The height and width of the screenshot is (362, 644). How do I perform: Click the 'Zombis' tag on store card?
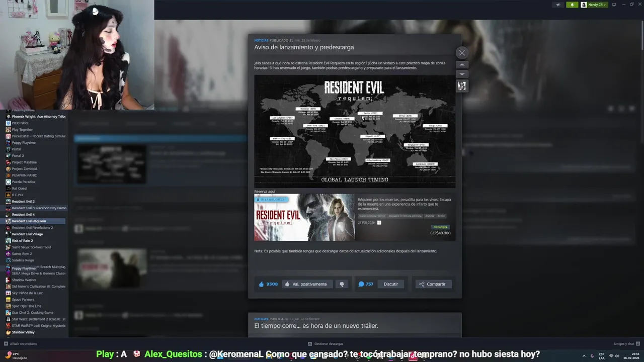(x=429, y=216)
